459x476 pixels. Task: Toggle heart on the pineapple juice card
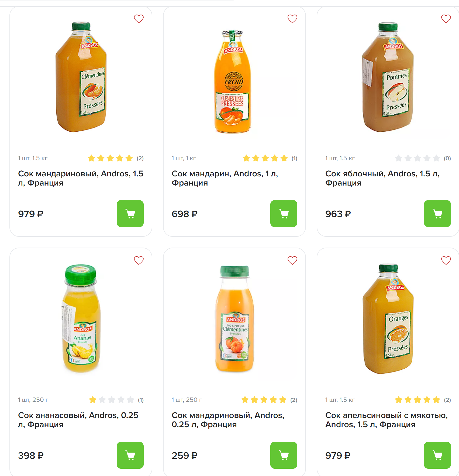tap(139, 261)
